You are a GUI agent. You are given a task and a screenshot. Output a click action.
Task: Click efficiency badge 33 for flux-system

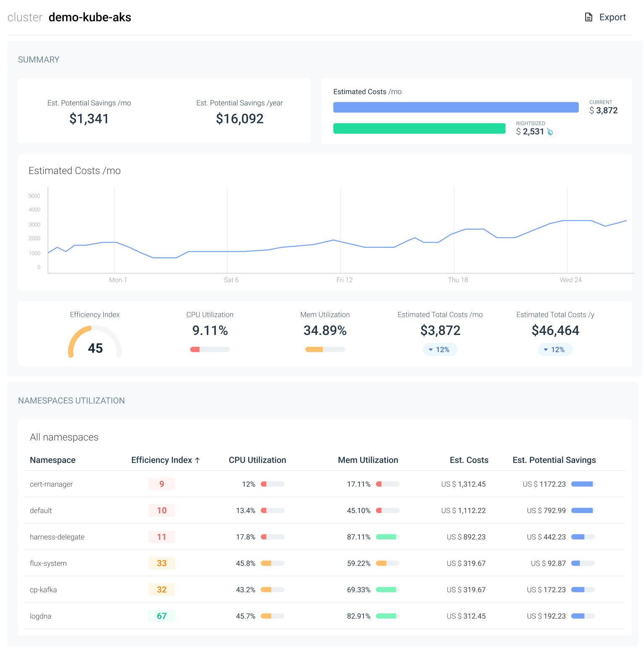point(162,563)
